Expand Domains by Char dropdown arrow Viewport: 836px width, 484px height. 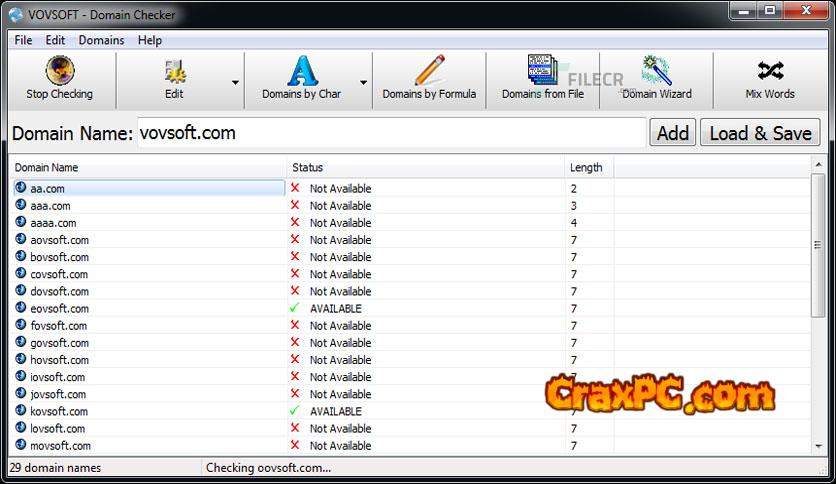(x=363, y=83)
